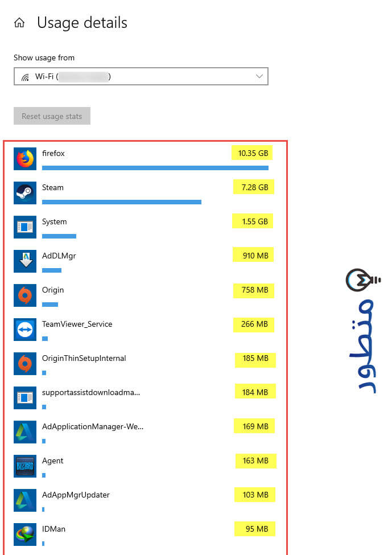
Task: Click the AdDLMgr download icon
Action: (25, 261)
